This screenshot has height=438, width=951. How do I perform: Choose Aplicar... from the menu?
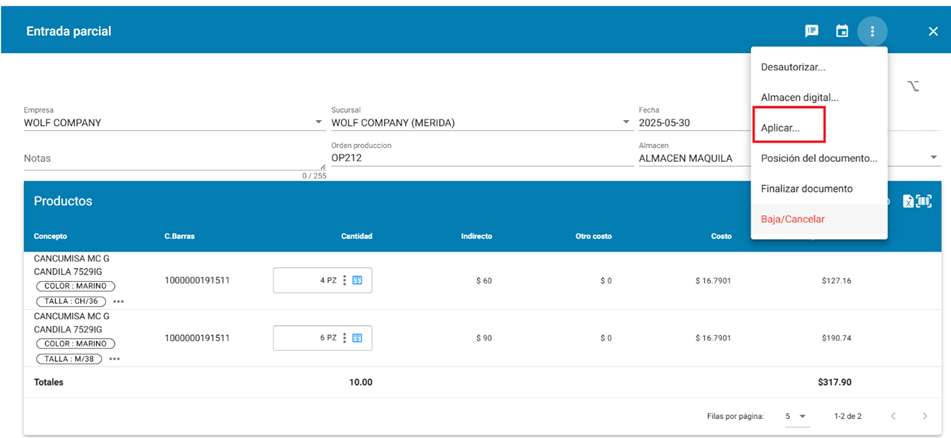(x=819, y=128)
